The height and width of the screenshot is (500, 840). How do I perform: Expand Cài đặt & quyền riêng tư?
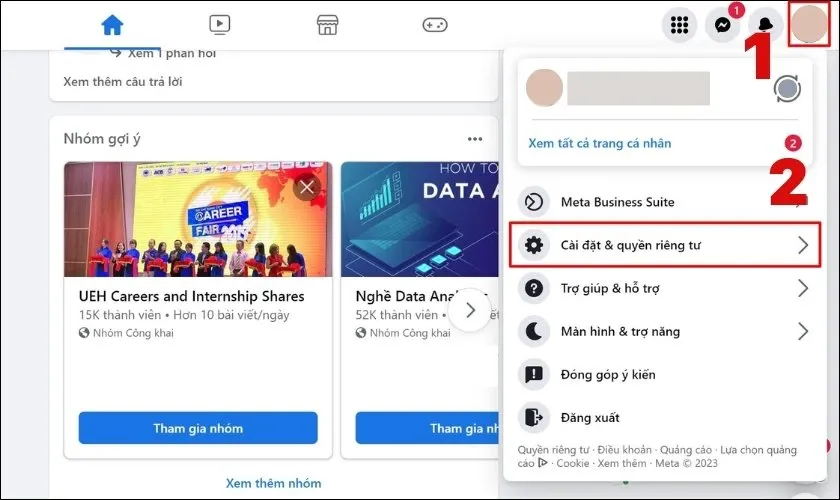tap(664, 245)
